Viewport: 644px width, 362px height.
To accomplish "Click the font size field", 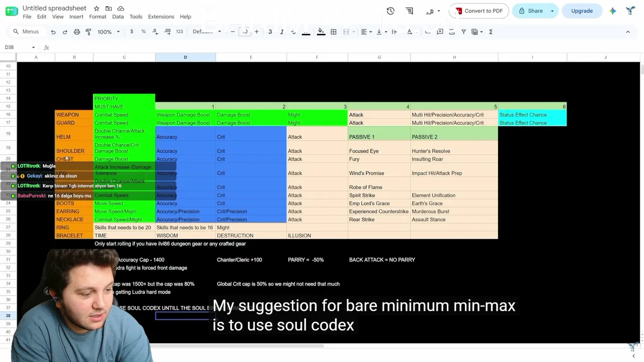I will coord(245,32).
